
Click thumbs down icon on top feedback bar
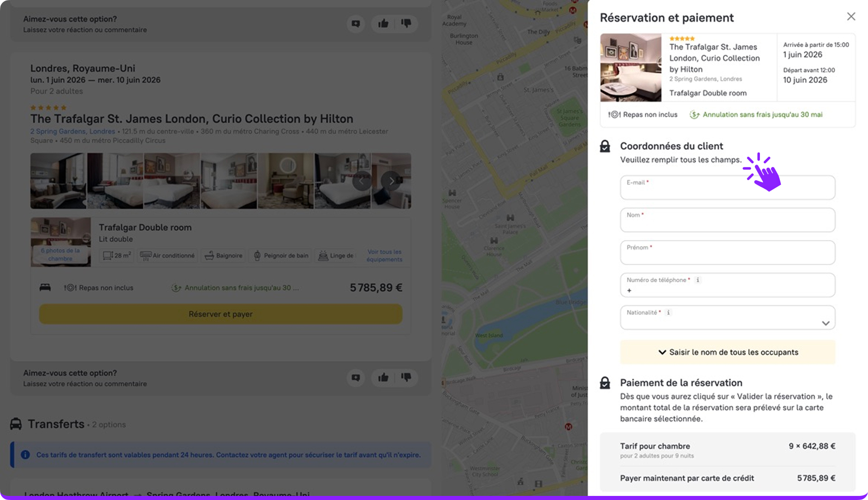click(x=406, y=24)
